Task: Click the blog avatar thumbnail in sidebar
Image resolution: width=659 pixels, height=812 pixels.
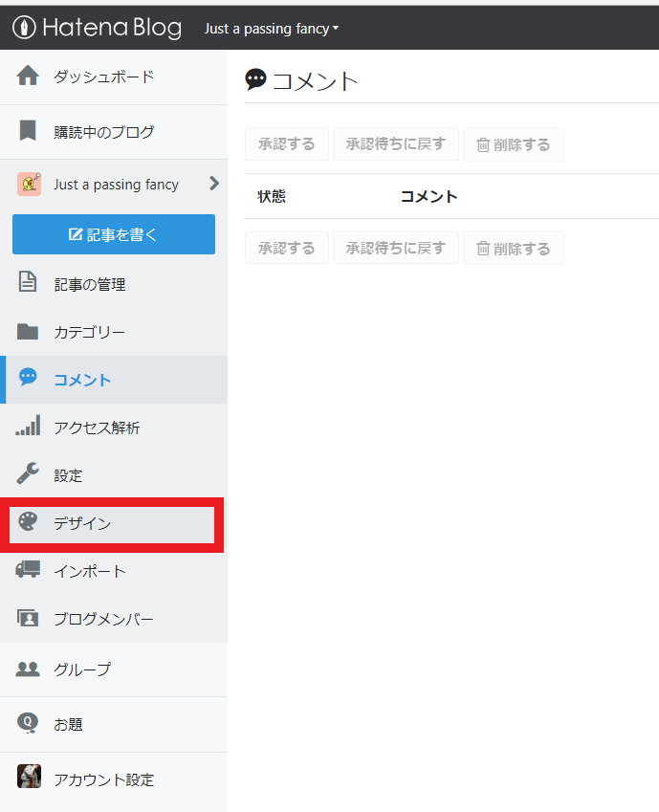Action: [29, 184]
